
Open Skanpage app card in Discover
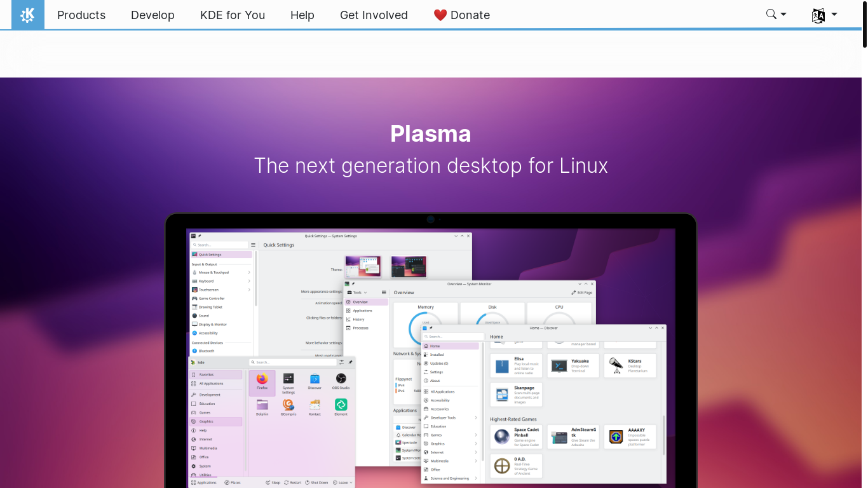(516, 394)
